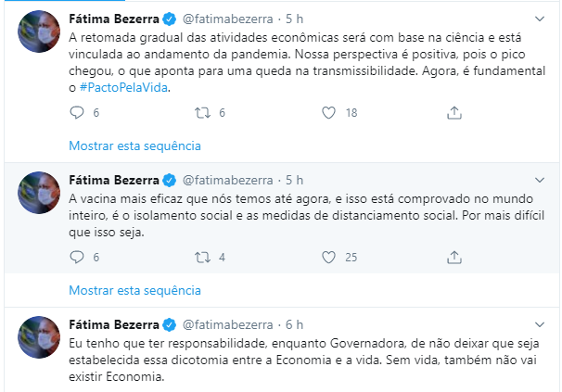Reply to the tweet about vacina mais eficaz
Screen dimensions: 562x392
[x=77, y=257]
